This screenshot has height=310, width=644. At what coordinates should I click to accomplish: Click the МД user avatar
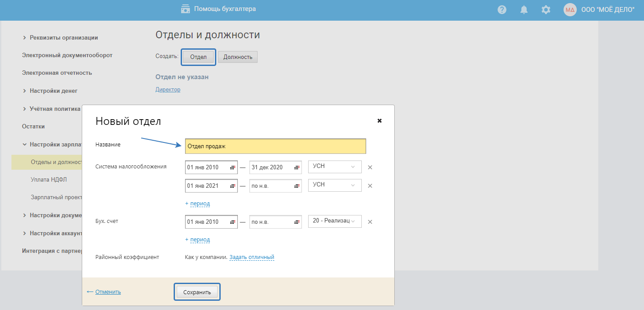(570, 10)
